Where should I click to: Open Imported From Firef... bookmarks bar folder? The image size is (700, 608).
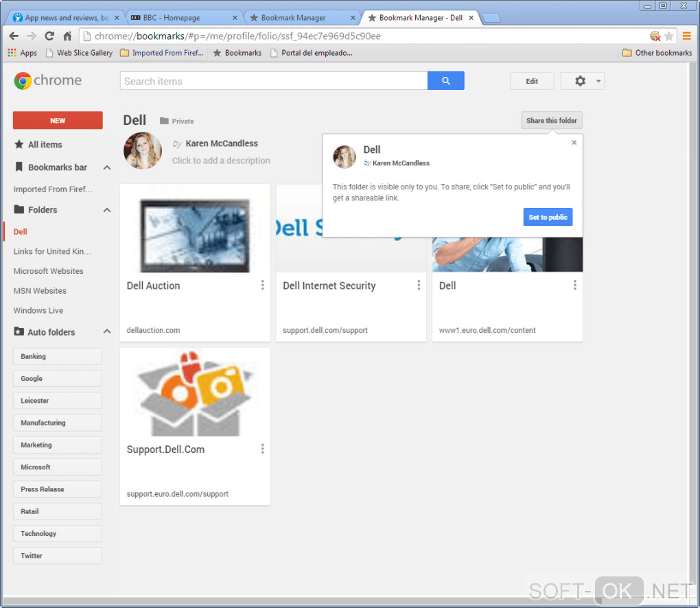[163, 53]
